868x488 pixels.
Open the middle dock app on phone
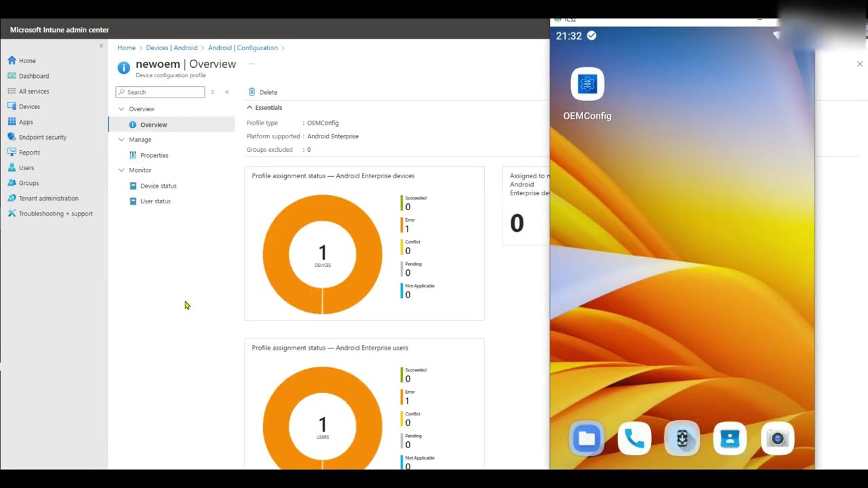[682, 439]
